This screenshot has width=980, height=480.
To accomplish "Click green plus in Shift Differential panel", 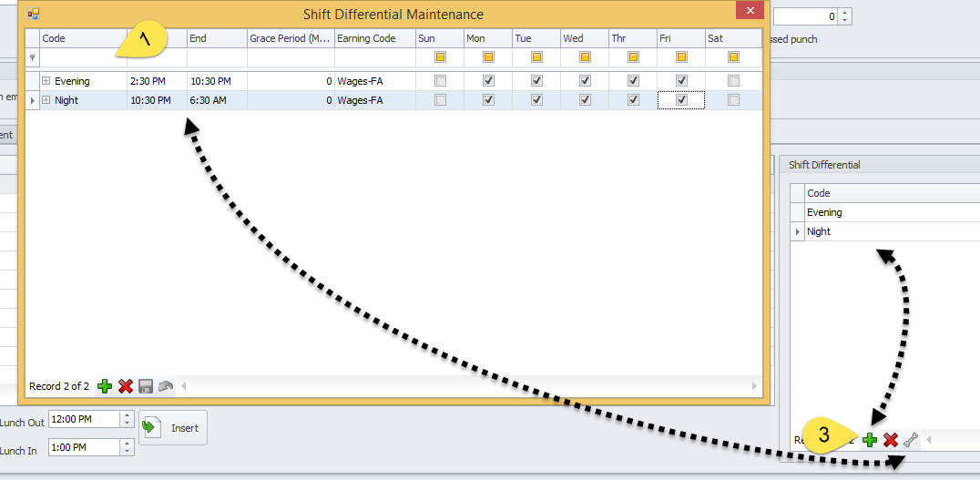I will [870, 440].
